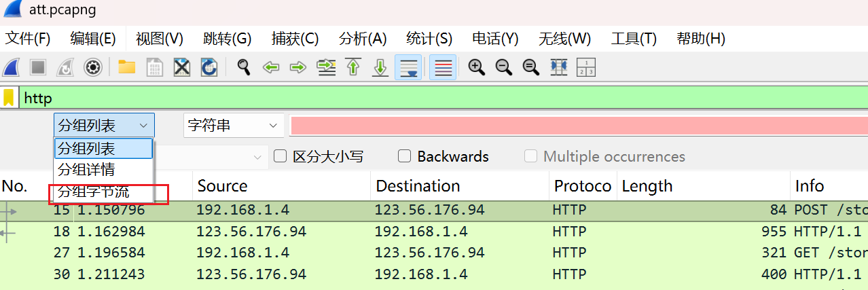Open the 统计(S) menu
Screen dimensions: 868x290
[x=429, y=39]
